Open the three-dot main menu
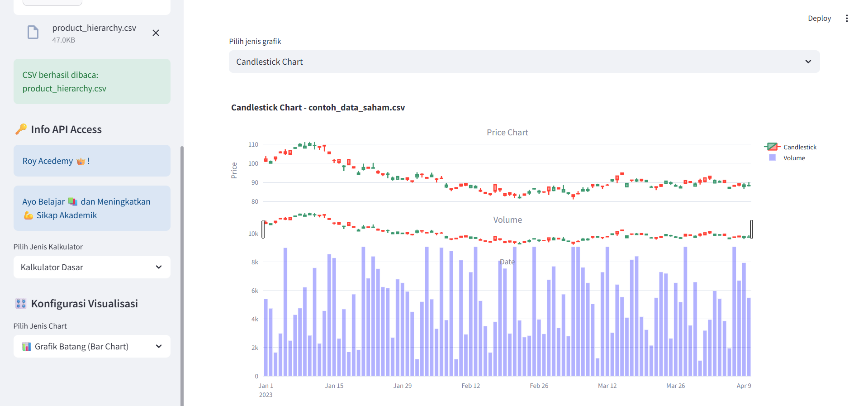The width and height of the screenshot is (868, 406). [847, 19]
